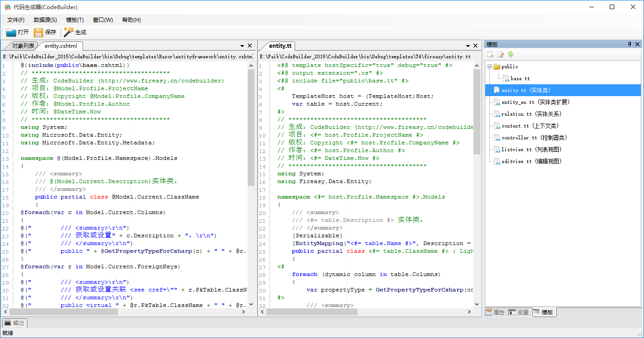Viewport: 644px width, 338px height.
Task: Create a new template via new-file icon
Action: pos(490,54)
